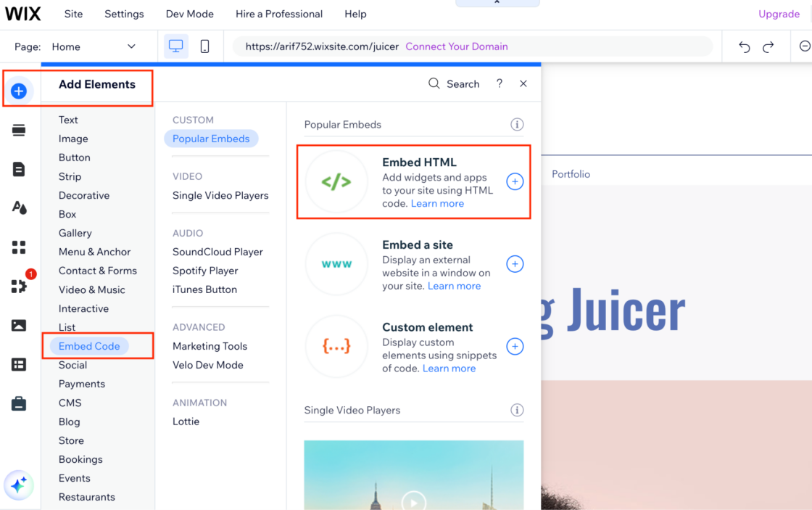
Task: Click the Upgrade link
Action: 779,14
